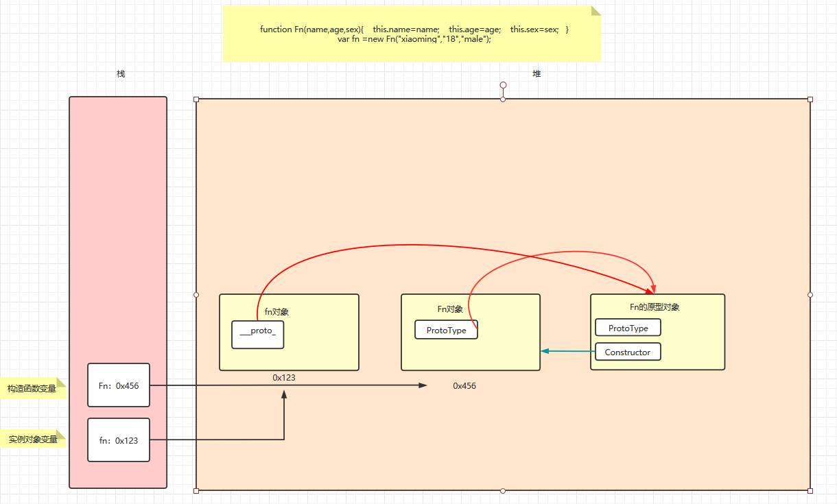
Task: Select the black connector from Fn: 0x456 box
Action: 288,385
